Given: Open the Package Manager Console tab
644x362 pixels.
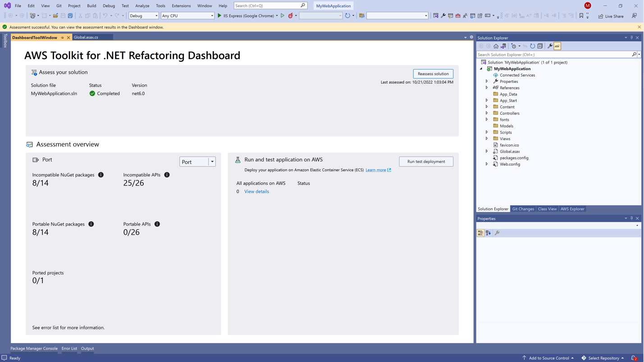Looking at the screenshot, I should 34,348.
